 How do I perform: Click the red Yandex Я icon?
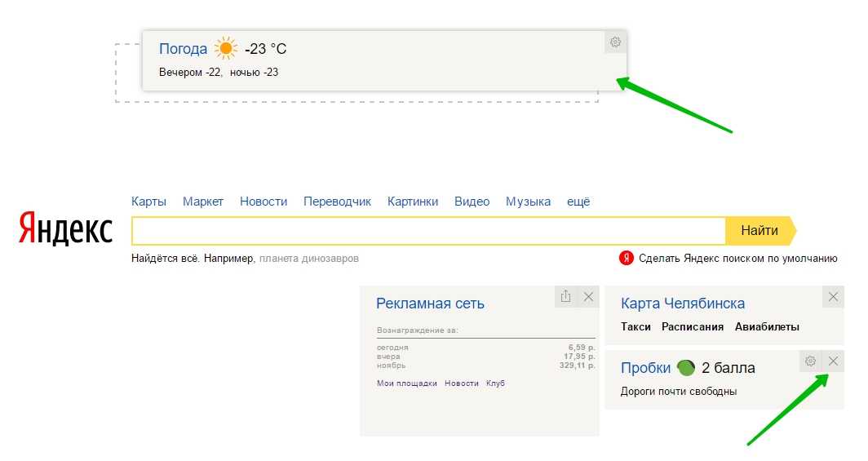coord(627,259)
